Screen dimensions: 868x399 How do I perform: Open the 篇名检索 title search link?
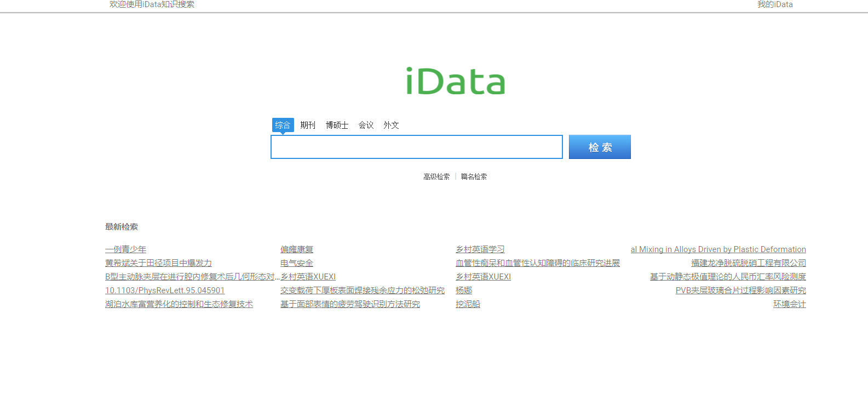tap(474, 176)
